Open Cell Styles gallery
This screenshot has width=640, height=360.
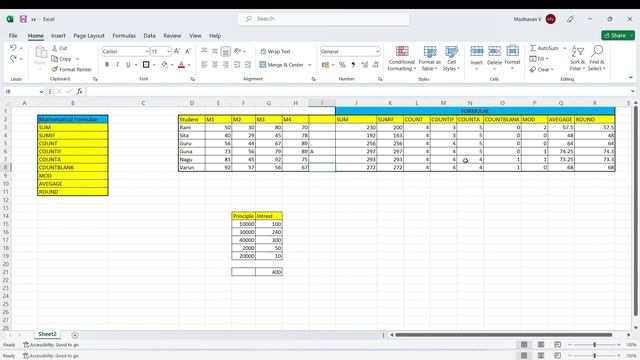(x=451, y=58)
